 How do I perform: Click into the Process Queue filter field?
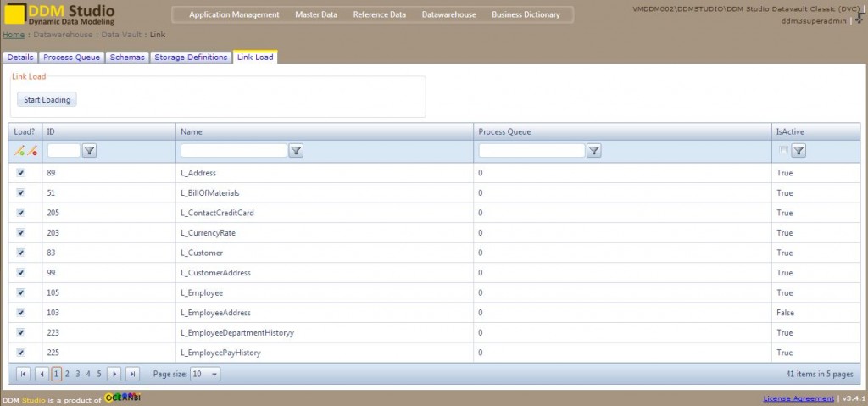(x=532, y=151)
